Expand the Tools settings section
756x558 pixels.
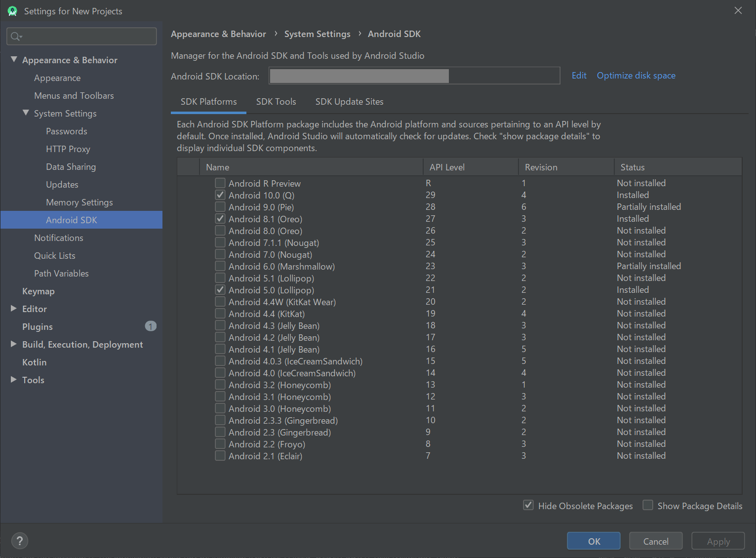tap(14, 380)
